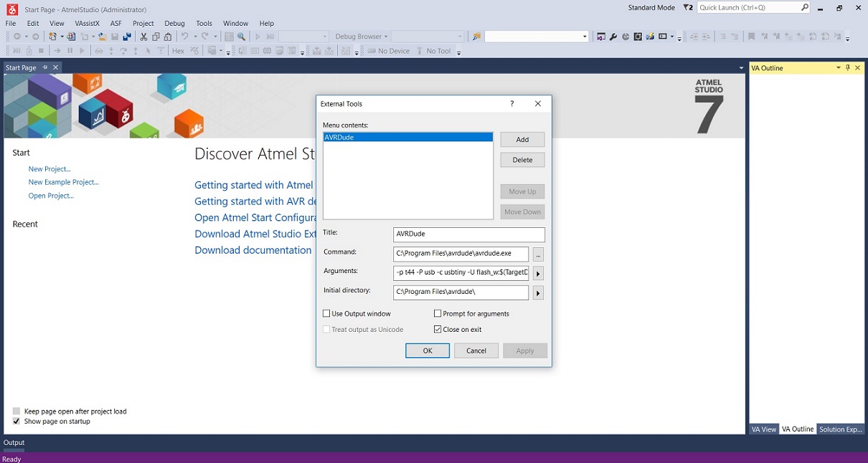Click the New Project toolbar icon
This screenshot has width=868, height=463.
click(52, 37)
